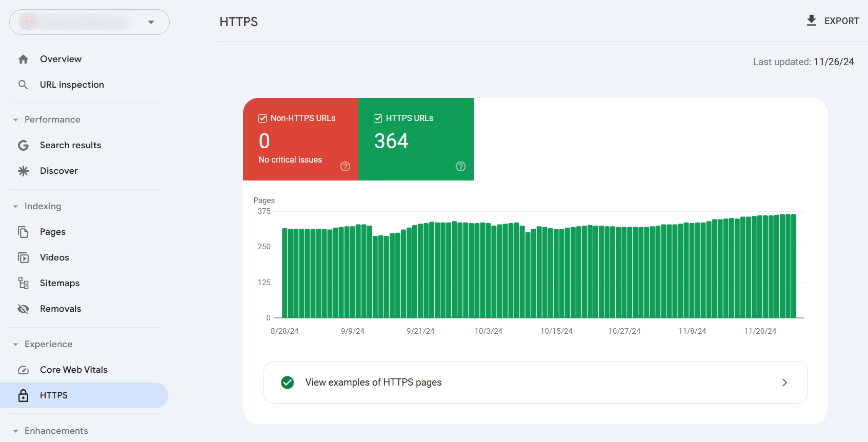The image size is (868, 442).
Task: Open the Sitemaps menu item
Action: (84, 283)
